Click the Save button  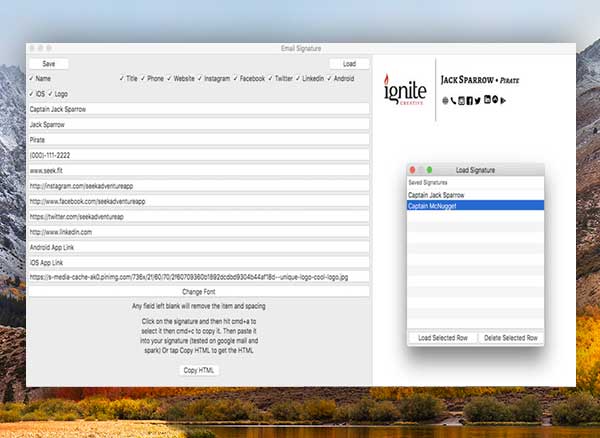point(49,64)
